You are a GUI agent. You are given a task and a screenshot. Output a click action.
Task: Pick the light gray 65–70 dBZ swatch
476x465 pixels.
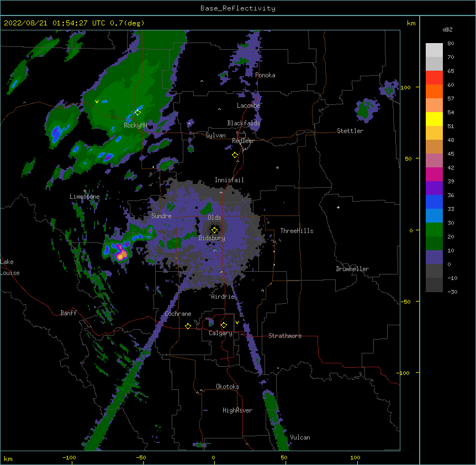point(434,64)
